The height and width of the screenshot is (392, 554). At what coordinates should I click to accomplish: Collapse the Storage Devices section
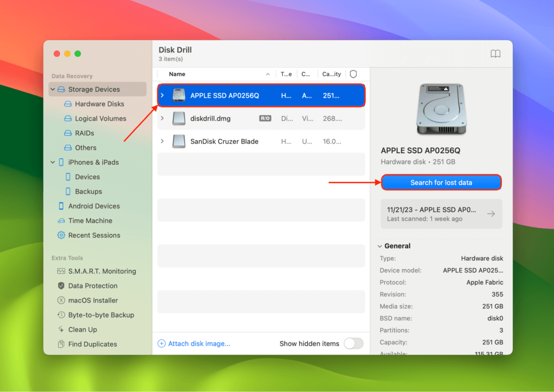point(53,89)
